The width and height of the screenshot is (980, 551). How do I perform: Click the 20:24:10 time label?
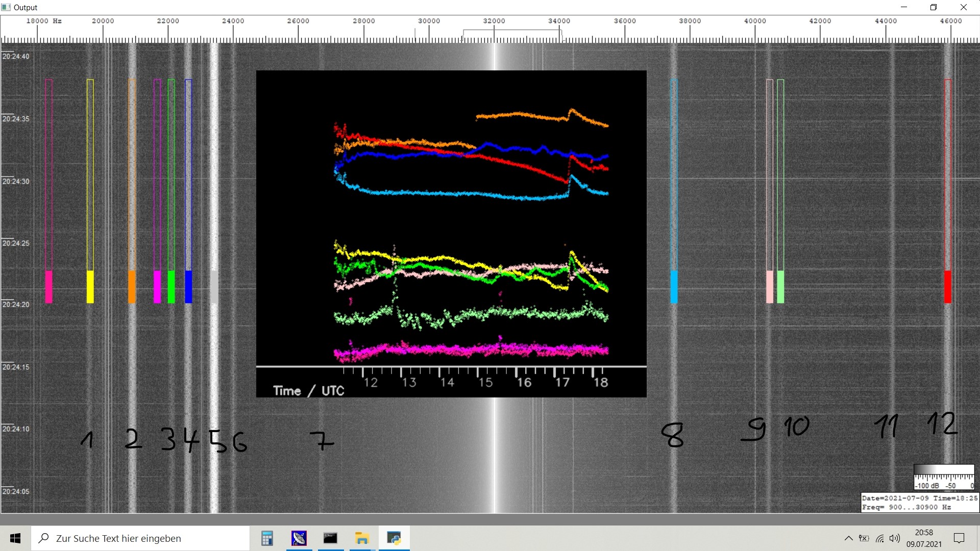click(16, 429)
